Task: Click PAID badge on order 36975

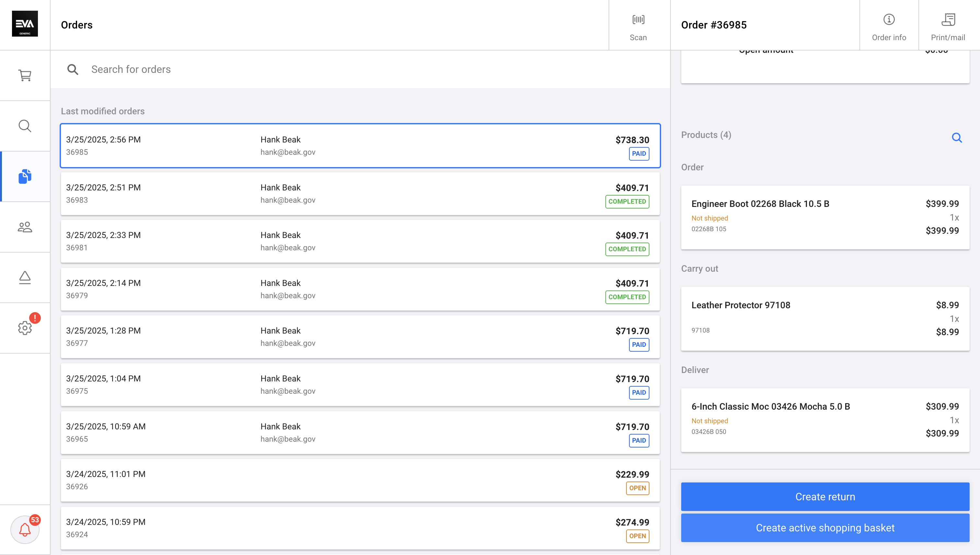Action: [x=639, y=393]
